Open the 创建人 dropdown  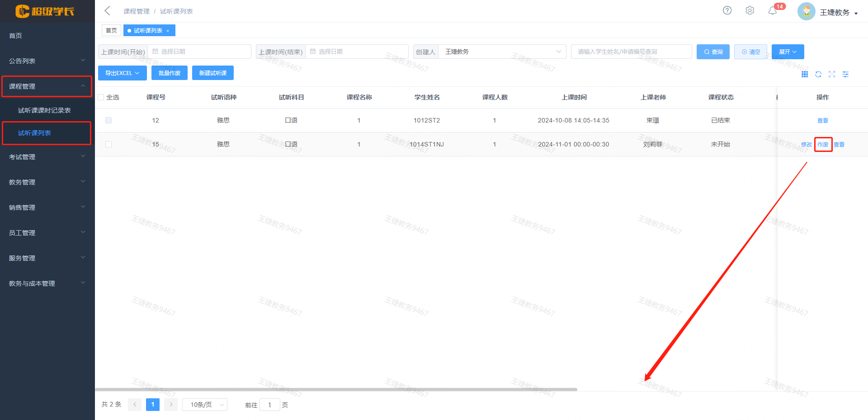point(502,52)
